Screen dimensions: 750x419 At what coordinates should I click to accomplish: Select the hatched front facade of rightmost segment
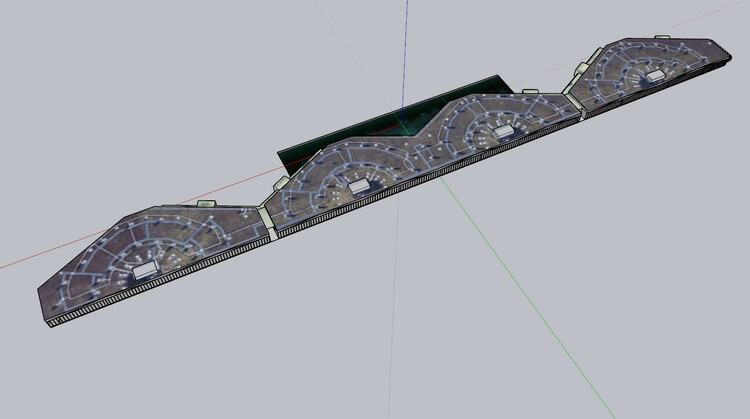[658, 89]
